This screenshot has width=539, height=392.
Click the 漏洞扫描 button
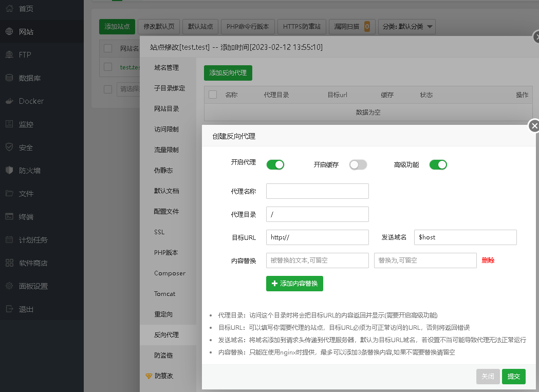coord(351,27)
